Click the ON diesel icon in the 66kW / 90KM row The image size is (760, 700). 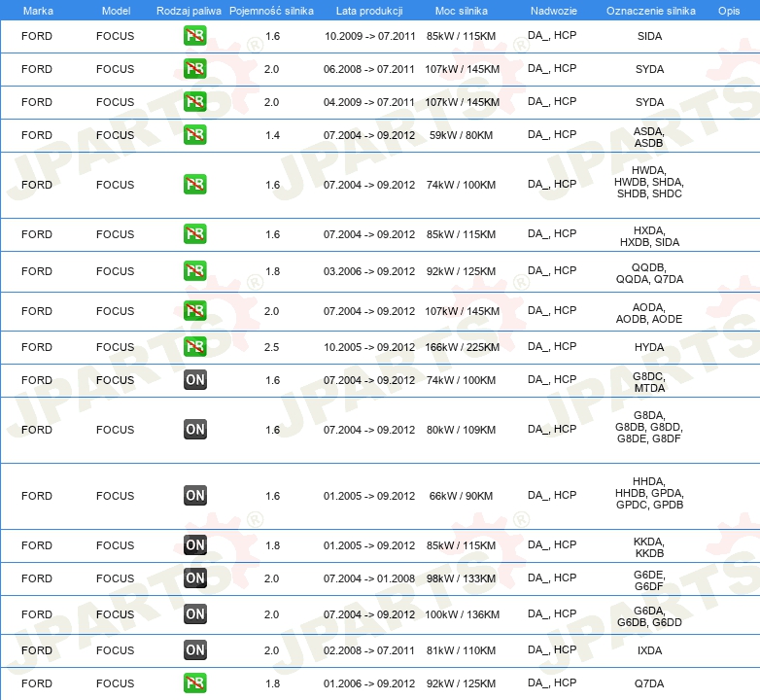(194, 496)
